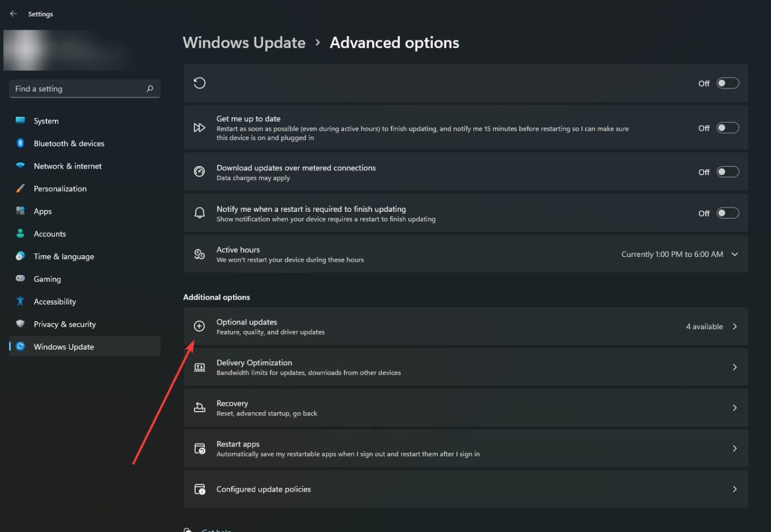The height and width of the screenshot is (532, 771).
Task: Click the System monitor icon in sidebar
Action: pyautogui.click(x=20, y=120)
